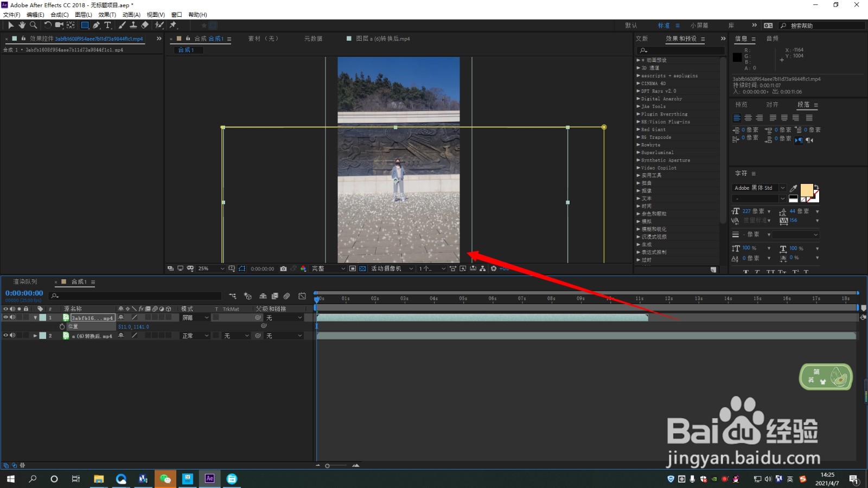Select the Rotation tool
Viewport: 868px width, 488px height.
[48, 25]
